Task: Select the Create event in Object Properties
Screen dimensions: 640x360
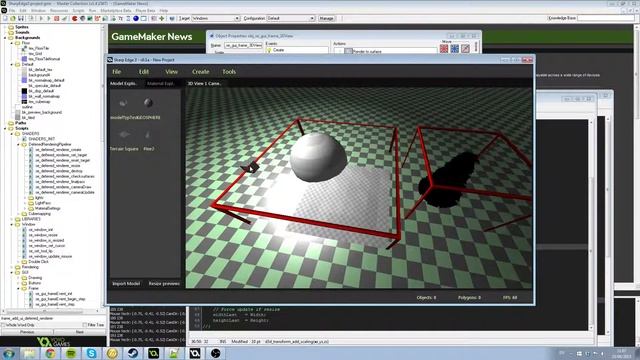Action: tap(279, 50)
